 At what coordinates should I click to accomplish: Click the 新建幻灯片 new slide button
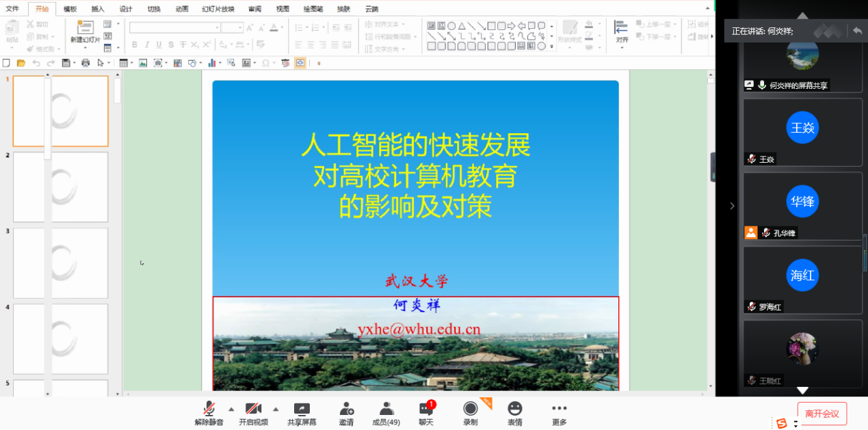pos(85,33)
